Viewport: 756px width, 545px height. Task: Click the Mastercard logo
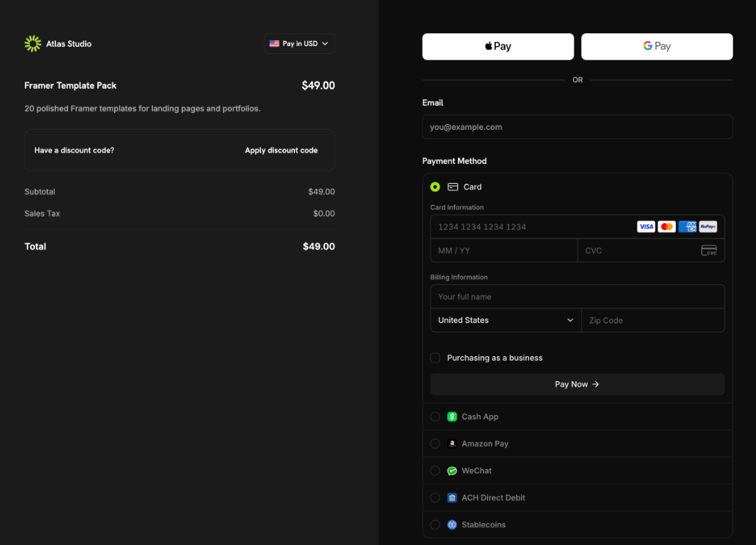[x=667, y=226]
